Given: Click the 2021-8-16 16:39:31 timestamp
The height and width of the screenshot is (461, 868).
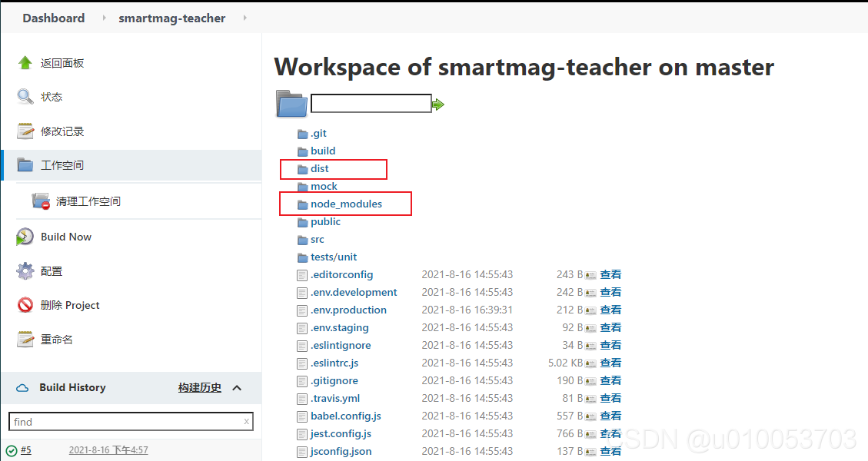Looking at the screenshot, I should pyautogui.click(x=467, y=310).
